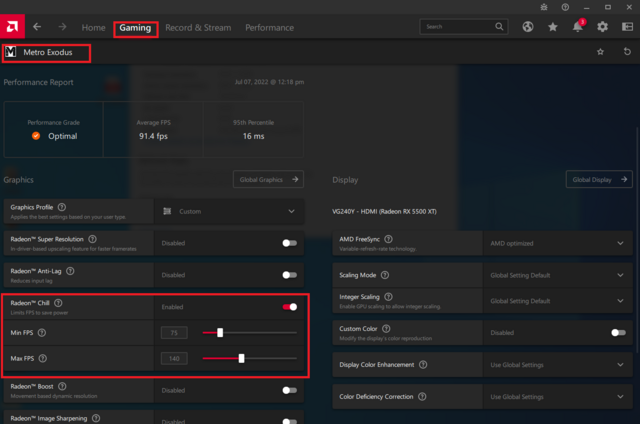Show help for Radeon Image Sharpening

[96, 418]
